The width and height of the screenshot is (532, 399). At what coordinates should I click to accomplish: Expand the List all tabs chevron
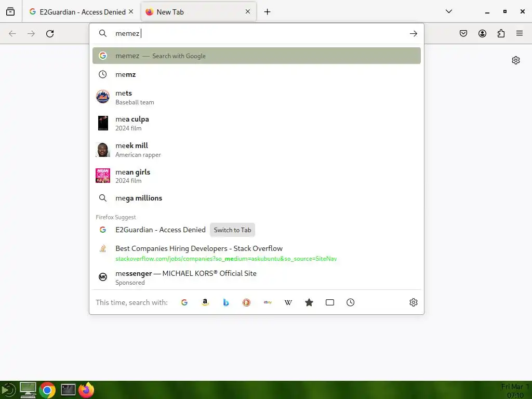point(448,11)
